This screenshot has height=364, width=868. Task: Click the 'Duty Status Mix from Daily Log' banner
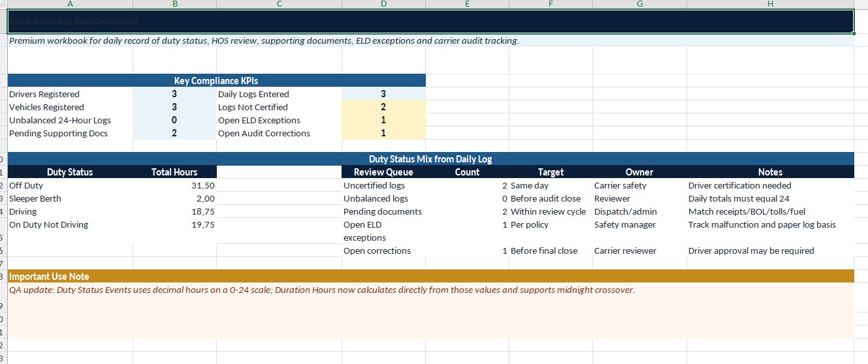coord(430,159)
